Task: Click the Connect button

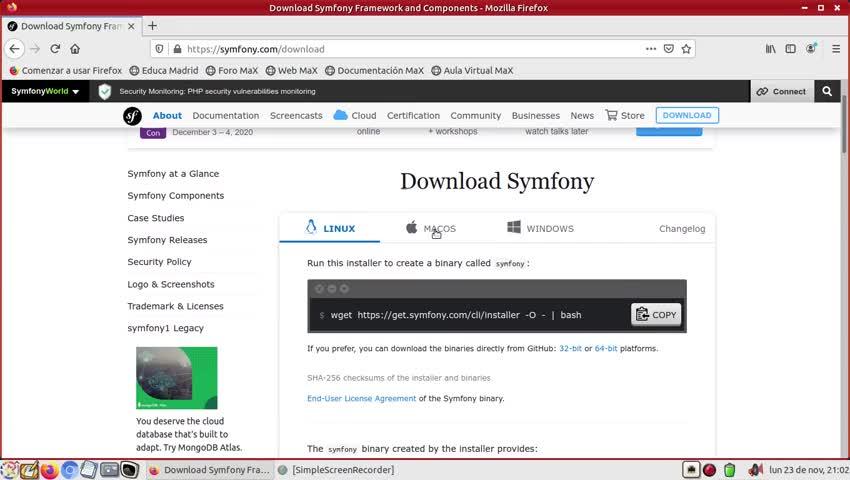Action: coord(781,91)
